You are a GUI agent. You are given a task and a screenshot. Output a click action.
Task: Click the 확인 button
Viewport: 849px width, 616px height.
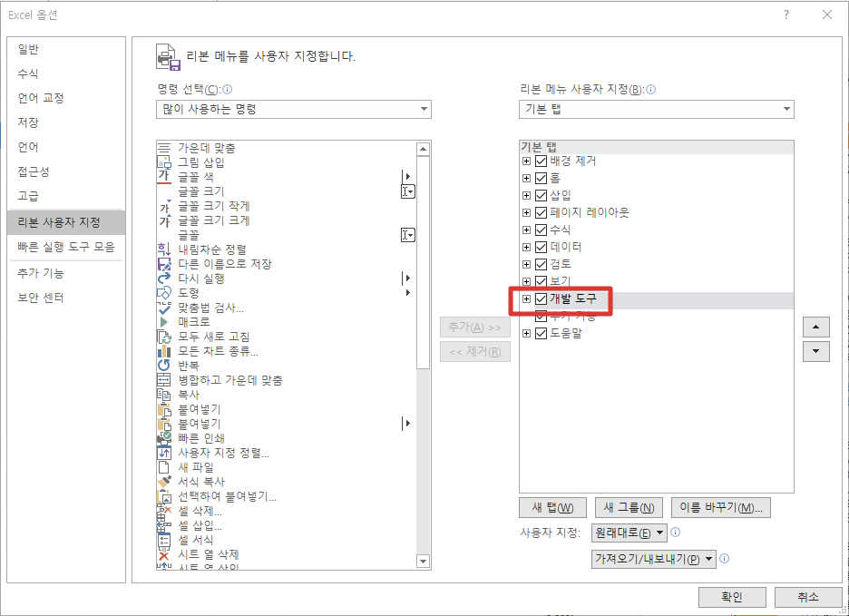coord(732,597)
